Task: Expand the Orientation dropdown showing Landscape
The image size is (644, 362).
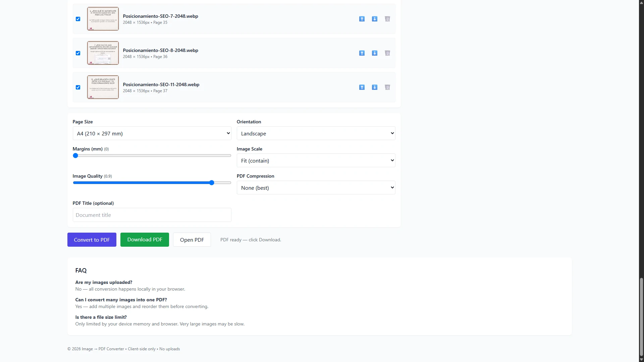Action: [x=316, y=133]
